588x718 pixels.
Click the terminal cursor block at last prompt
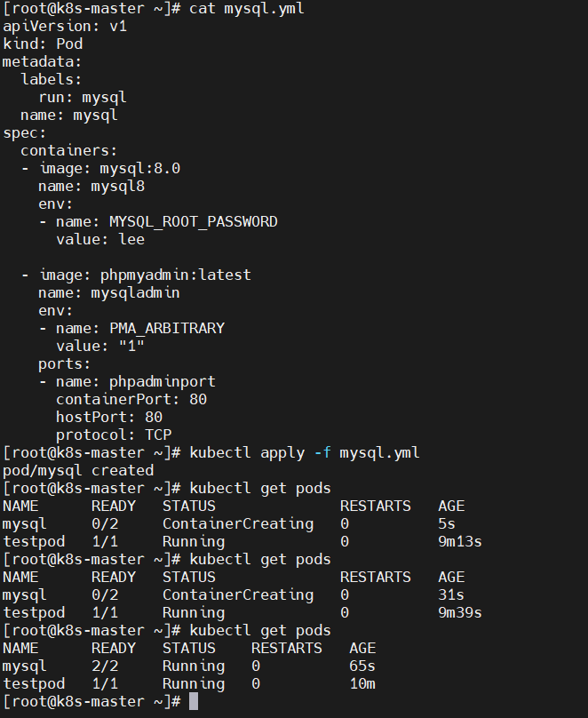coord(194,701)
